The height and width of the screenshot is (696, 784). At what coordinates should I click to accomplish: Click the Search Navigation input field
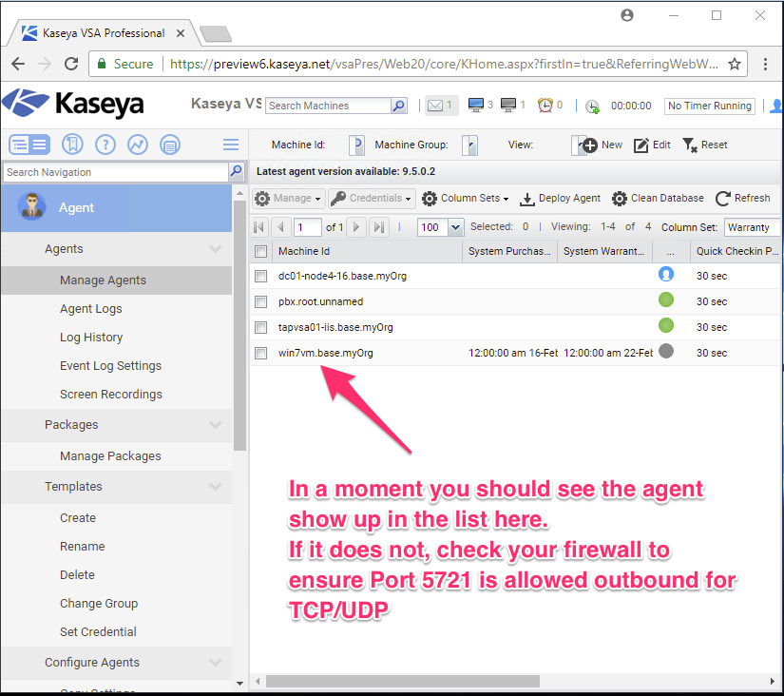(x=116, y=172)
